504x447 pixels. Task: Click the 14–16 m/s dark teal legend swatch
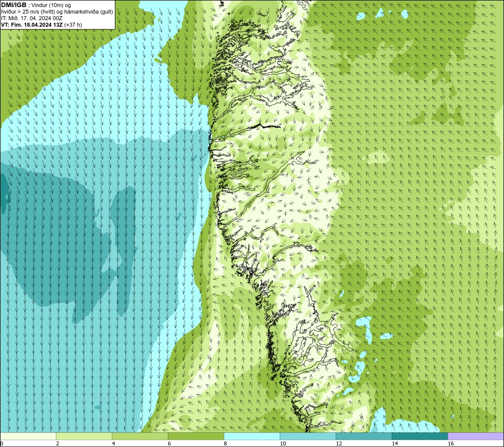click(420, 436)
